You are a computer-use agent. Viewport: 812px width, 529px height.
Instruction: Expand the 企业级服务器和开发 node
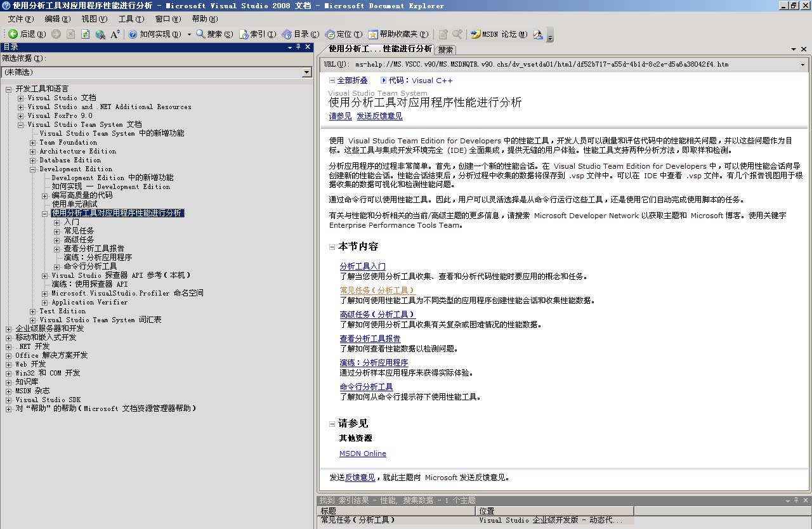[x=8, y=329]
